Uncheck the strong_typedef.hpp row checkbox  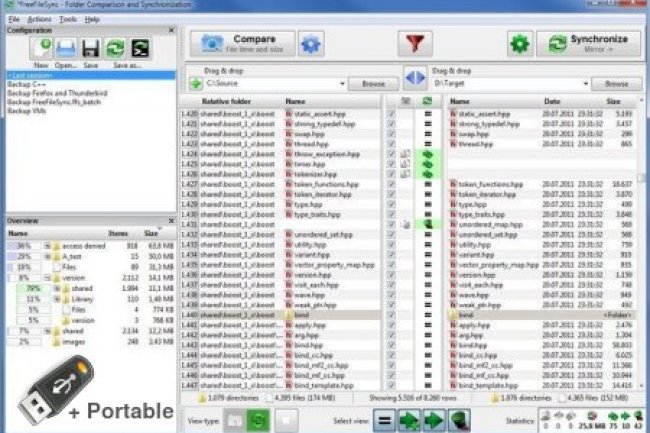coord(391,124)
